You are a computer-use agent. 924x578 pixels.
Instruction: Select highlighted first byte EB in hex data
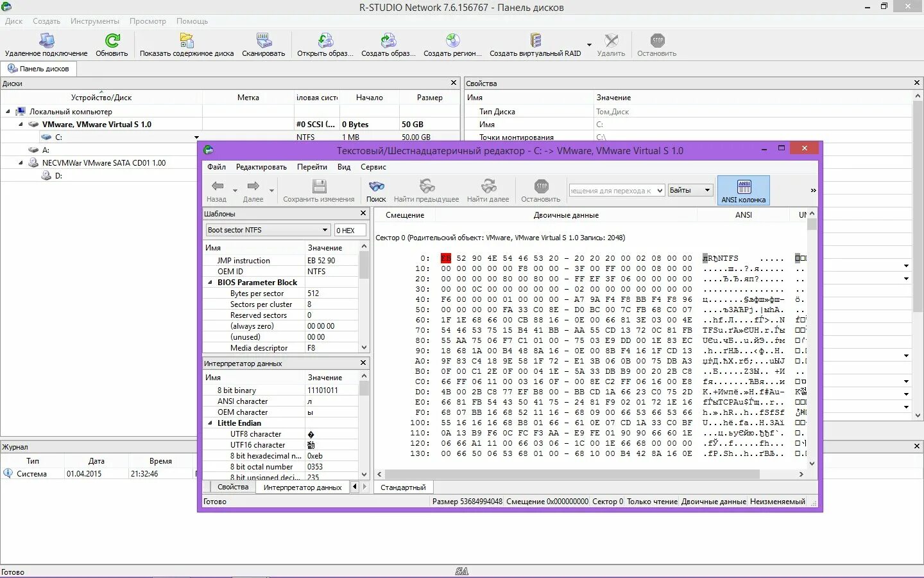pos(446,258)
